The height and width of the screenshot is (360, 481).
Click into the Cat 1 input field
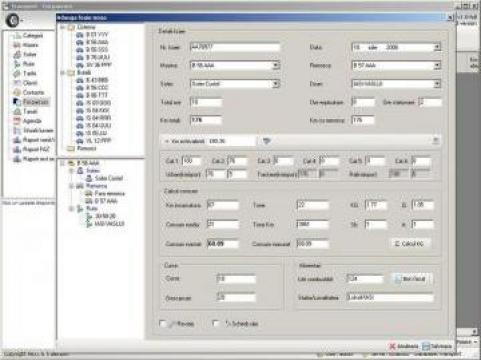click(192, 161)
